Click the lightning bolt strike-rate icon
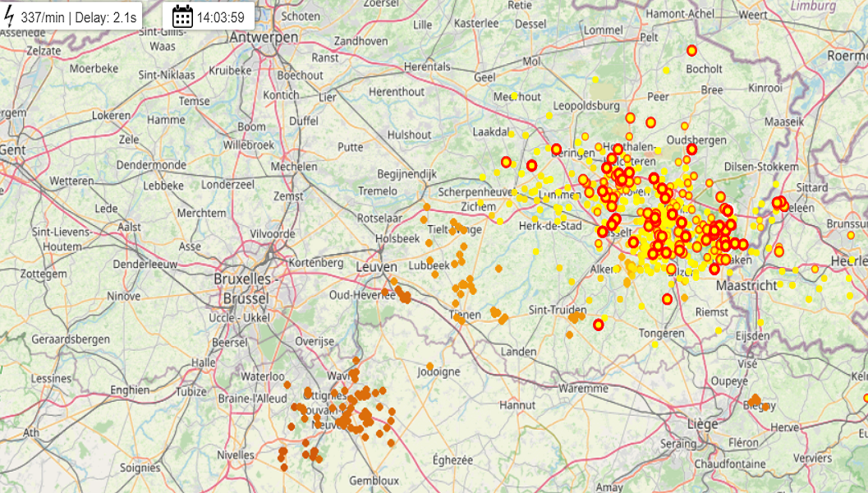The width and height of the screenshot is (868, 493). (x=8, y=16)
